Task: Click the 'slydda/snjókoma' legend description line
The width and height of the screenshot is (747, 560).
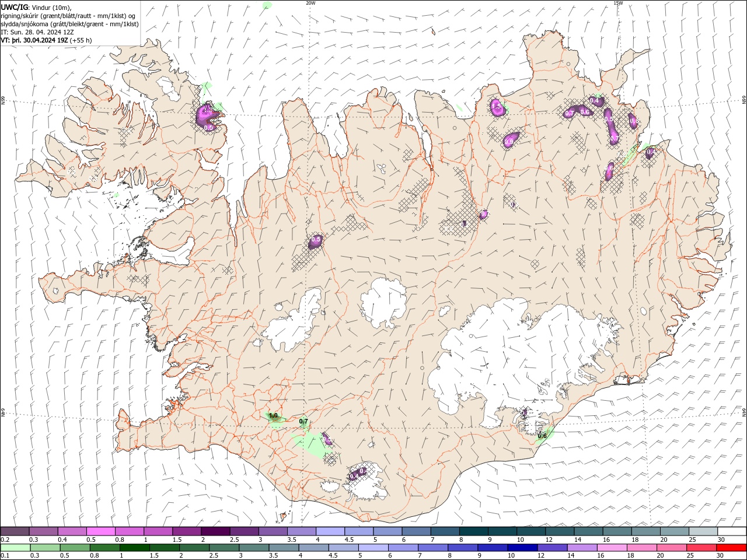Action: click(69, 24)
